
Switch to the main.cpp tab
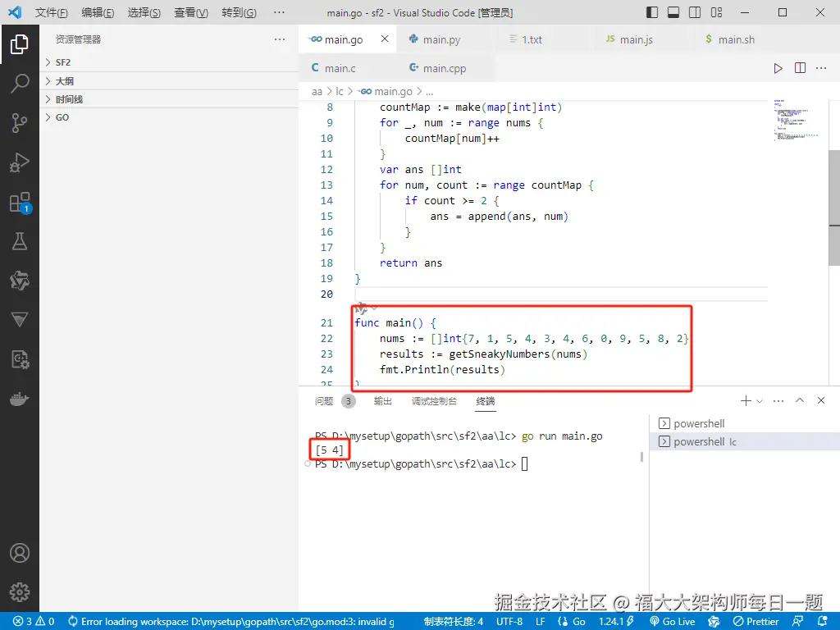(445, 68)
